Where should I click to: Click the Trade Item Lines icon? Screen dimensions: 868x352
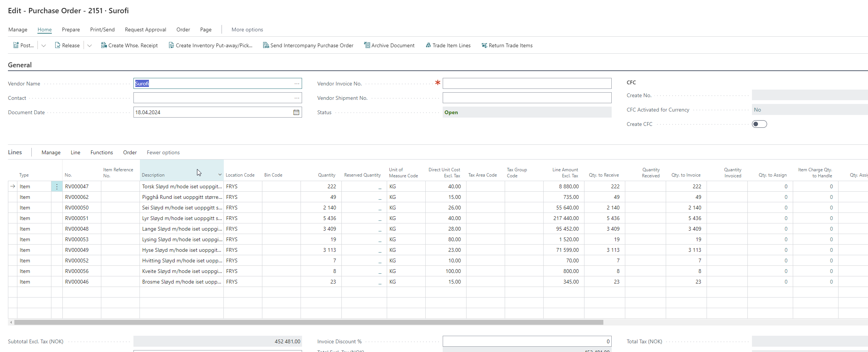click(428, 45)
